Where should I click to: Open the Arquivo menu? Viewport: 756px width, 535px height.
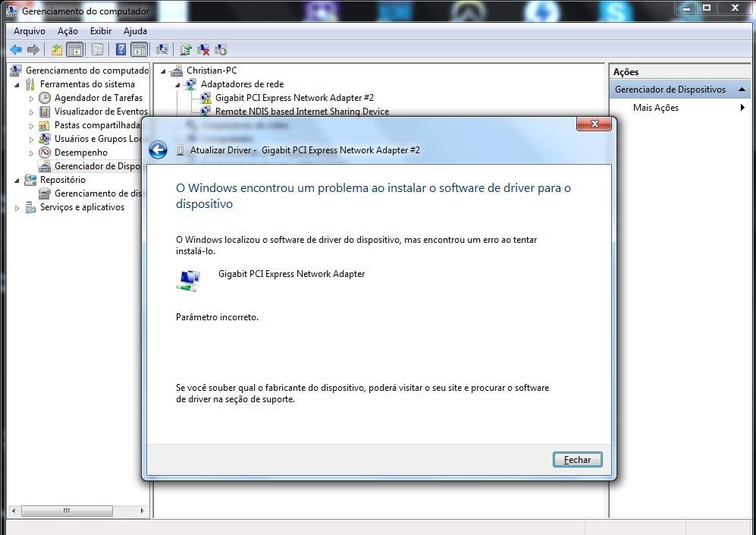30,31
